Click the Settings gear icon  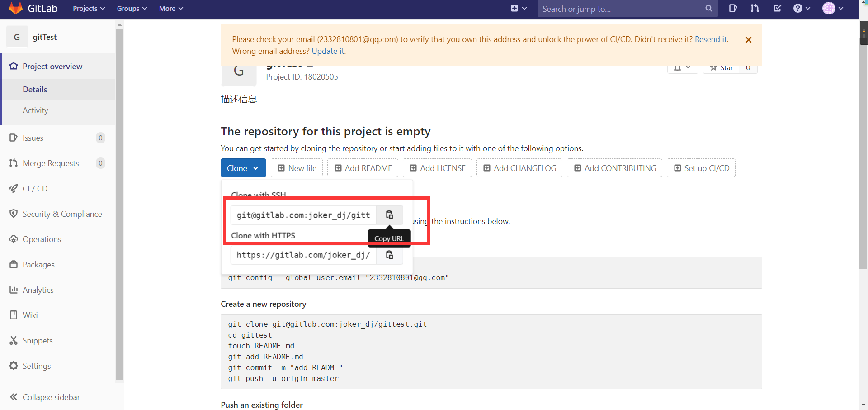[x=14, y=366]
